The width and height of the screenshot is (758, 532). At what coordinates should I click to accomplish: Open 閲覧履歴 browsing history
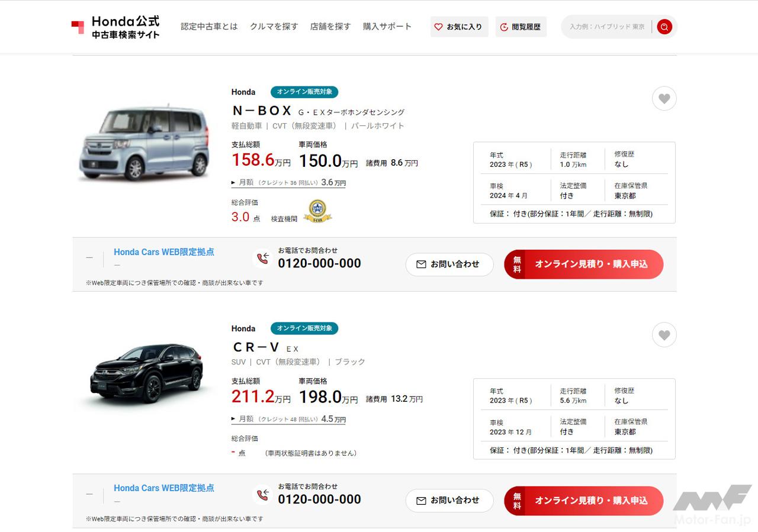521,27
